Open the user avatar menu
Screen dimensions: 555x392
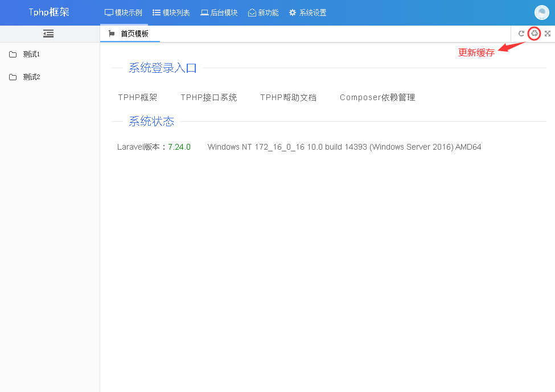pyautogui.click(x=541, y=13)
